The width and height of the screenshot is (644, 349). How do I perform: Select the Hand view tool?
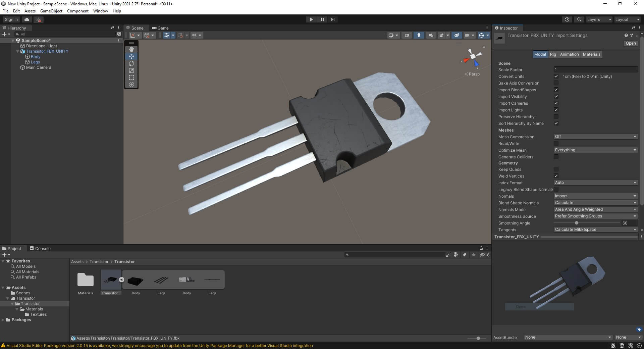(x=131, y=49)
